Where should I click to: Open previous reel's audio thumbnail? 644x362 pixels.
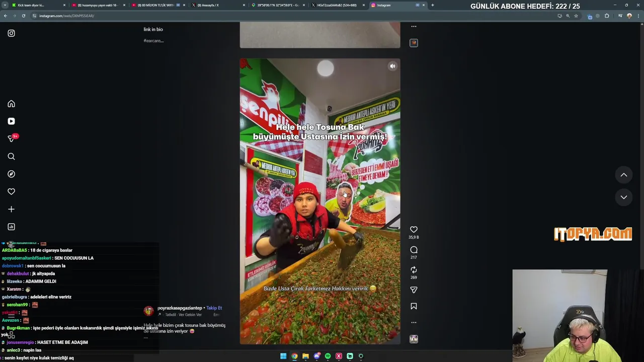pos(414,43)
